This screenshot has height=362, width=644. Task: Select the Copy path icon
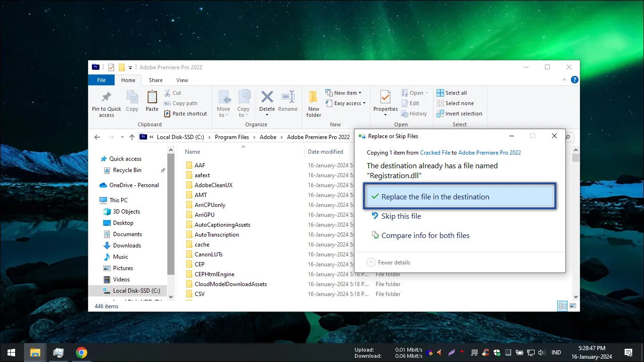pyautogui.click(x=167, y=103)
